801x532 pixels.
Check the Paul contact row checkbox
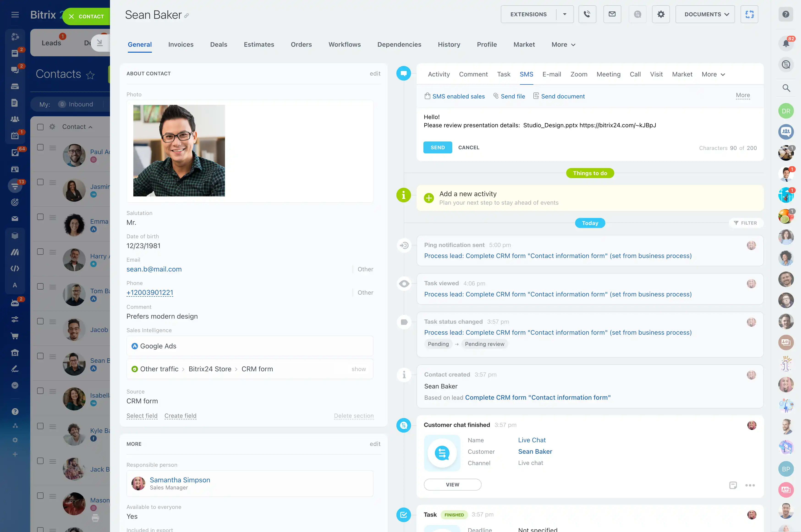[x=40, y=147]
